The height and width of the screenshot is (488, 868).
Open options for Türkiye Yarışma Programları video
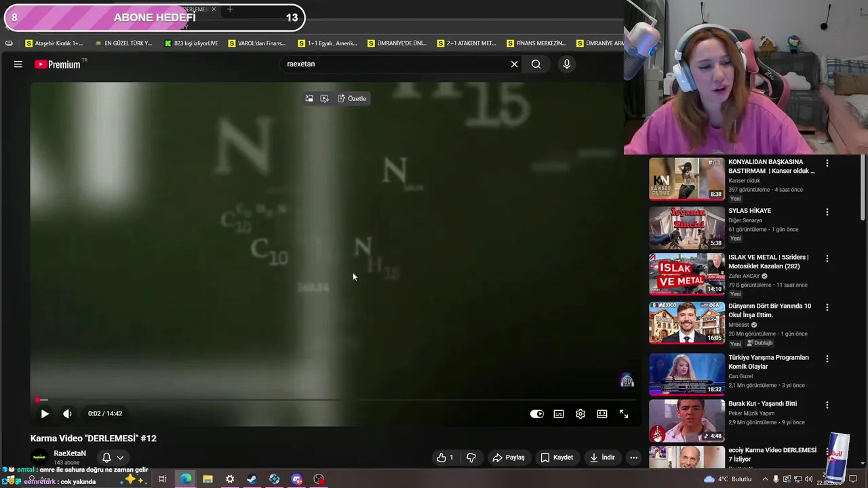point(827,359)
